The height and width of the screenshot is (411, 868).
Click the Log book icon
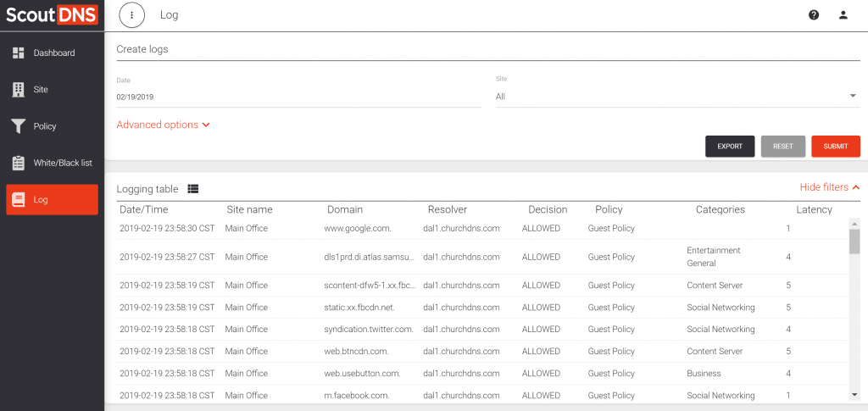(19, 200)
